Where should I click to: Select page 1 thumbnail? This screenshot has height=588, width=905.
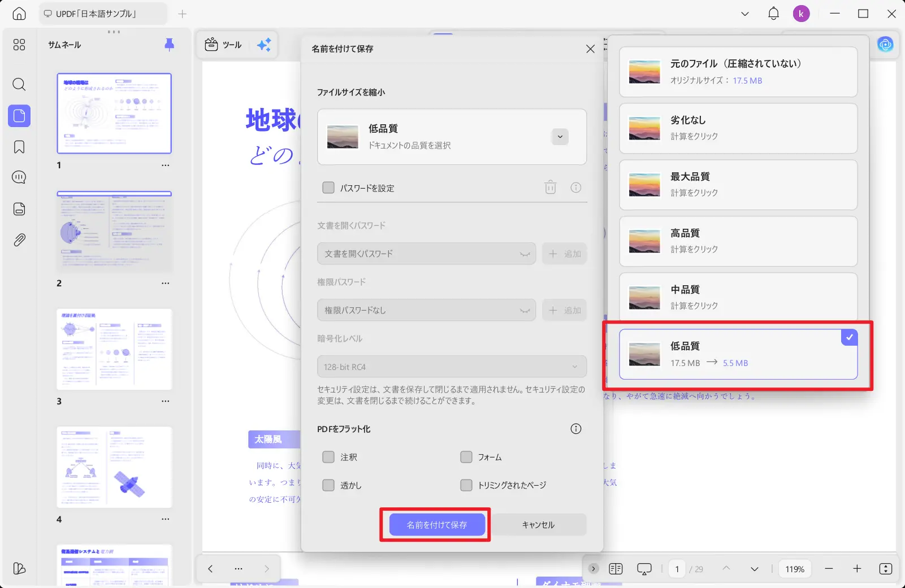click(114, 113)
